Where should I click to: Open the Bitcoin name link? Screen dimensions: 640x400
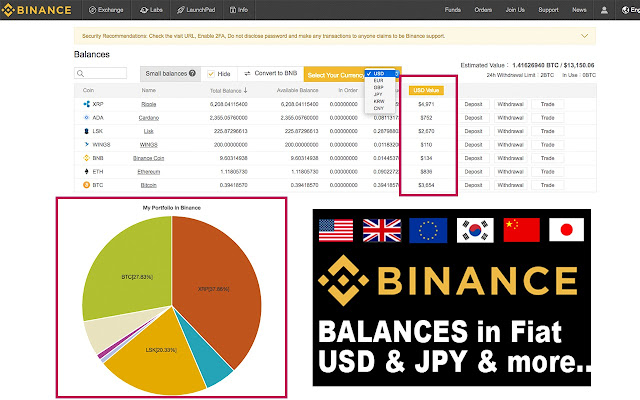[x=149, y=185]
